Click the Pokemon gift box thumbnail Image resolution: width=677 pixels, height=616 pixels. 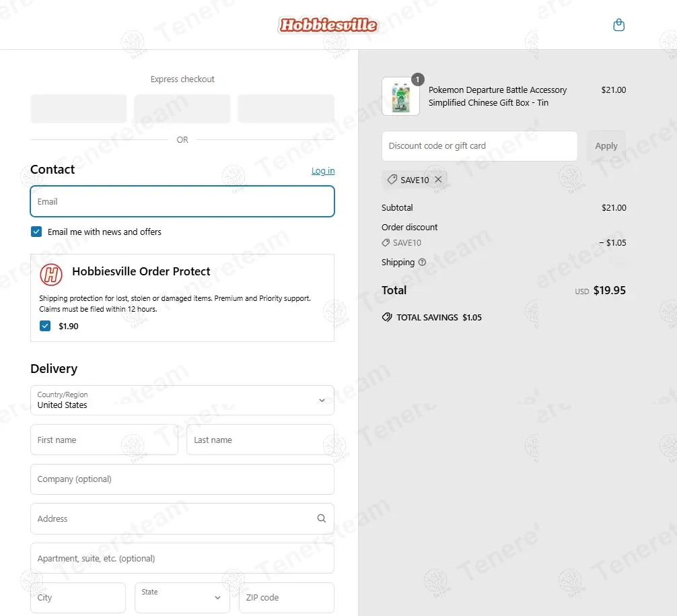400,96
